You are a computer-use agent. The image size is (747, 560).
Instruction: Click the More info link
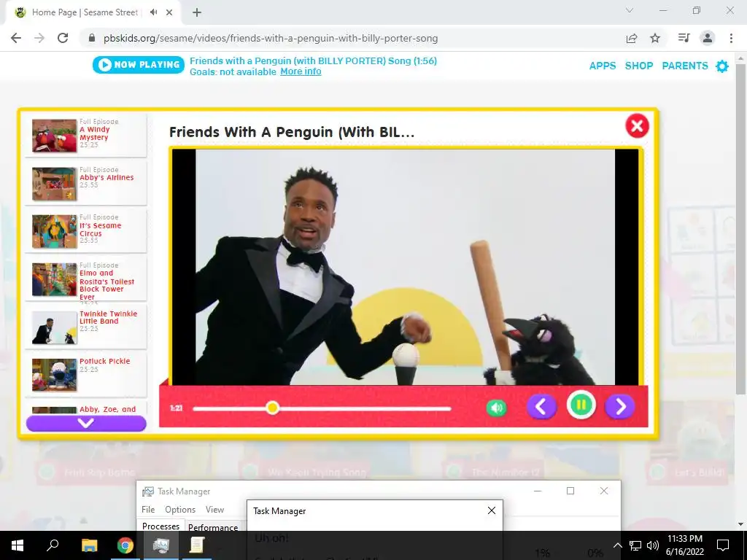(301, 71)
